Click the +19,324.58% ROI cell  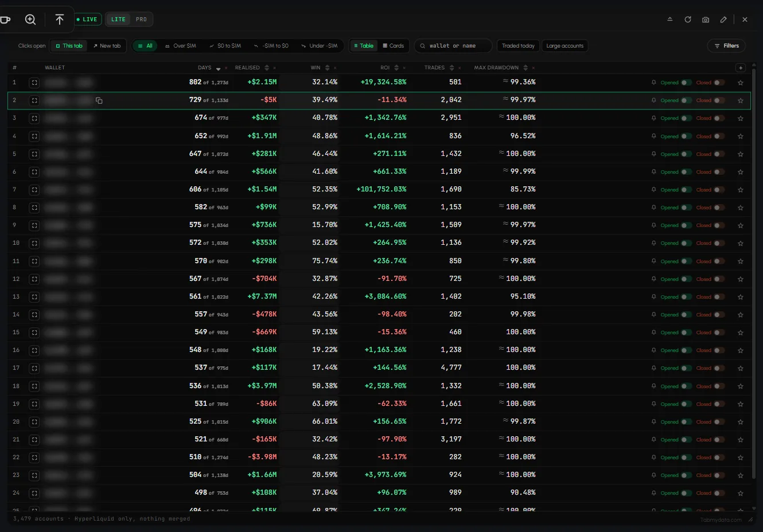pyautogui.click(x=383, y=83)
